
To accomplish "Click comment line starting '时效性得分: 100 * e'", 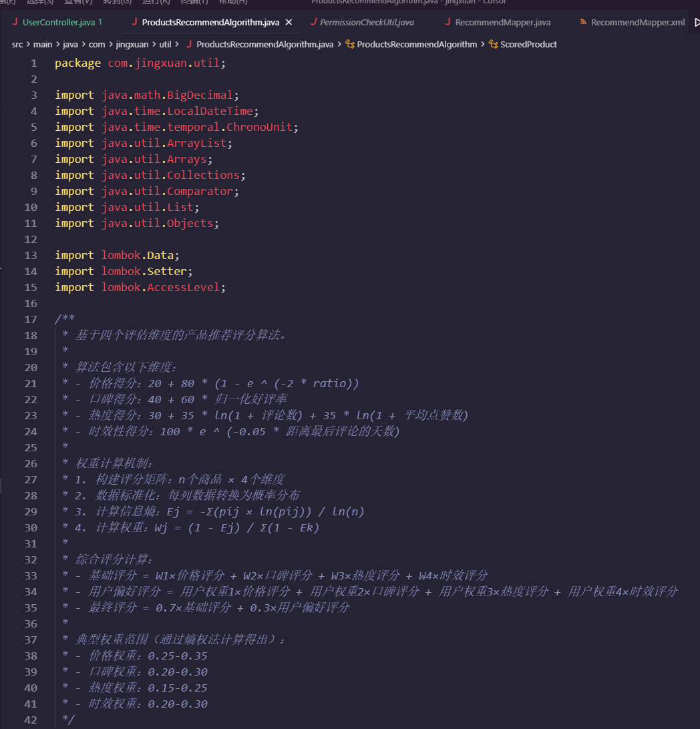I will point(244,431).
